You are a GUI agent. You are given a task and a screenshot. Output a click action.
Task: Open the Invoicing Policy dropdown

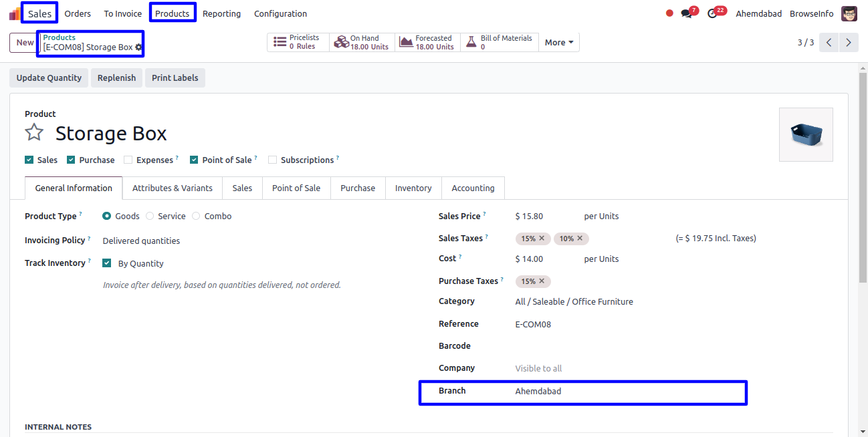141,241
